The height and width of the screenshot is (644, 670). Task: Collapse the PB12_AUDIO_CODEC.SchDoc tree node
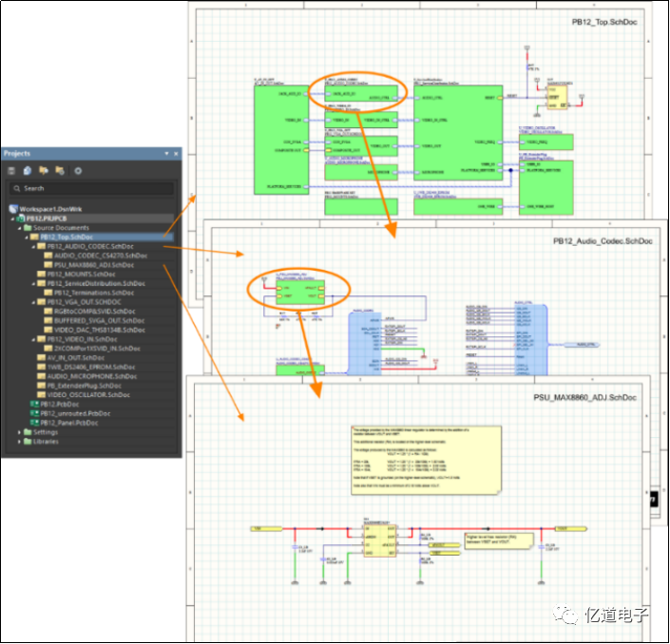tap(34, 246)
